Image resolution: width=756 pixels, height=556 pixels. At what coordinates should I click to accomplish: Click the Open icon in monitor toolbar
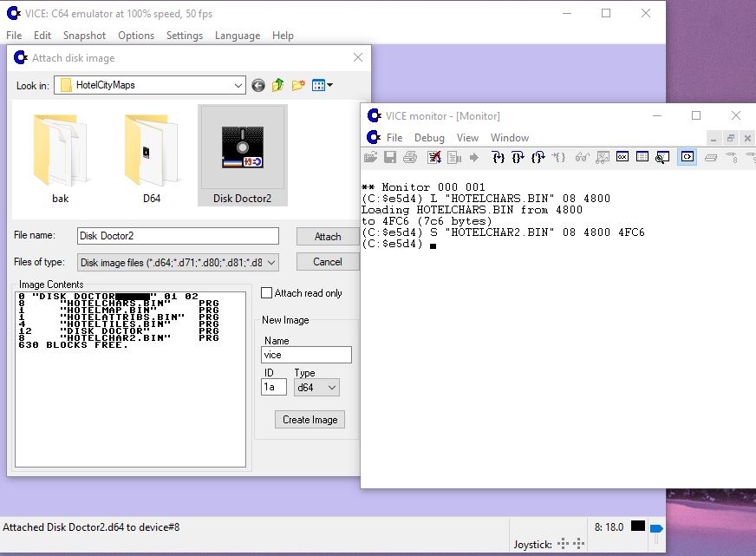tap(370, 157)
